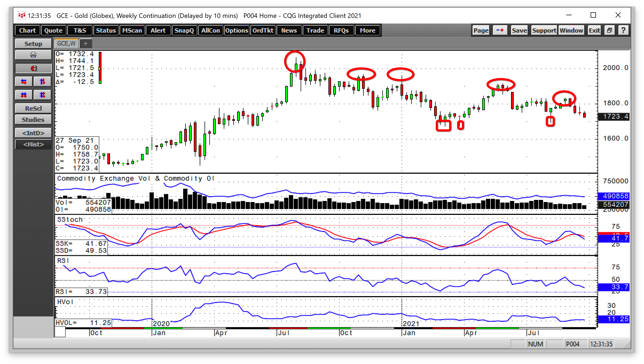Open the Window button menu
644x364 pixels.
point(571,30)
